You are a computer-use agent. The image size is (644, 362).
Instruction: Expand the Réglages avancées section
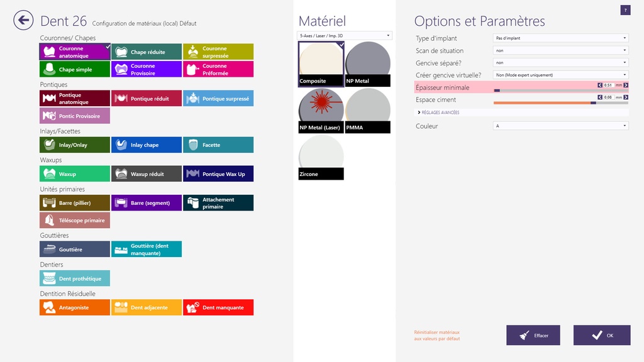(440, 112)
